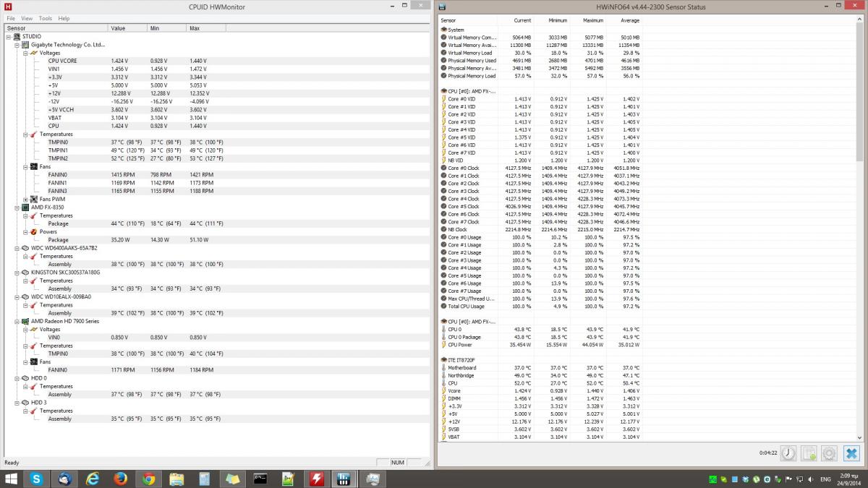868x488 pixels.
Task: Click the Value column header in HWMonitor
Action: pyautogui.click(x=128, y=28)
